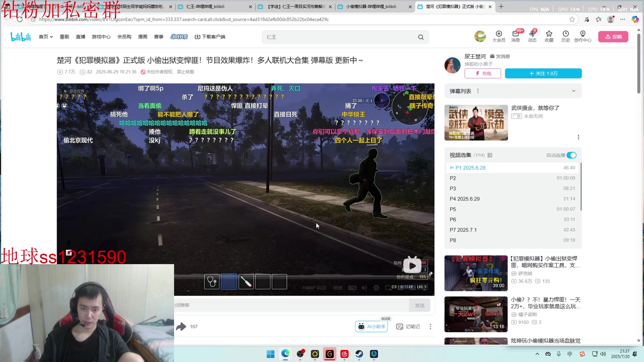Open the AI小助手 assistant
Screen dimensions: 644x362
(x=371, y=326)
